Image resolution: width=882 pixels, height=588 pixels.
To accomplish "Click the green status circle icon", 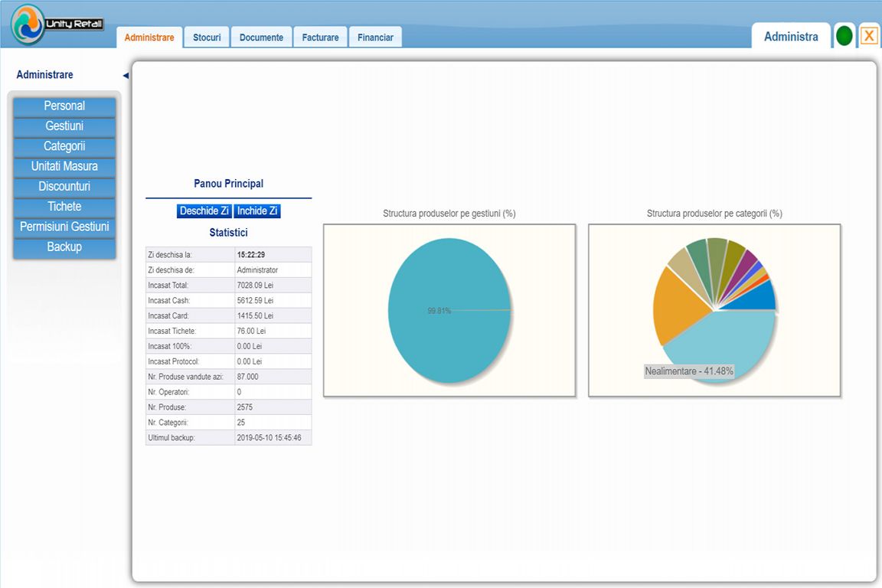I will (x=844, y=36).
